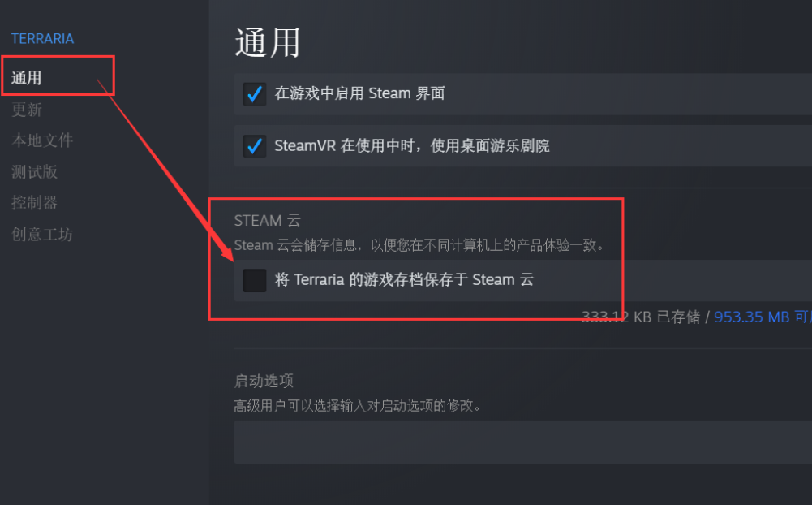Screen dimensions: 812x505
Task: Go to the 测试版 section
Action: coord(34,171)
